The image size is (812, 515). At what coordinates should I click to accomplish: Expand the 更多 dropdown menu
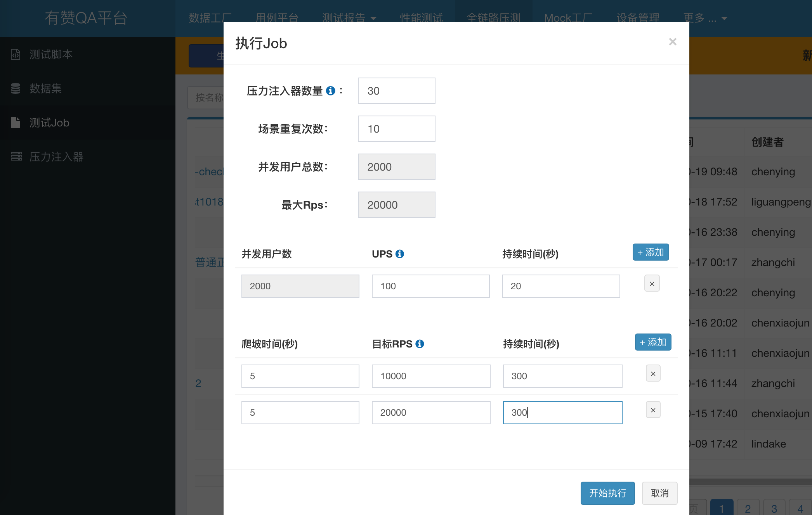[705, 18]
